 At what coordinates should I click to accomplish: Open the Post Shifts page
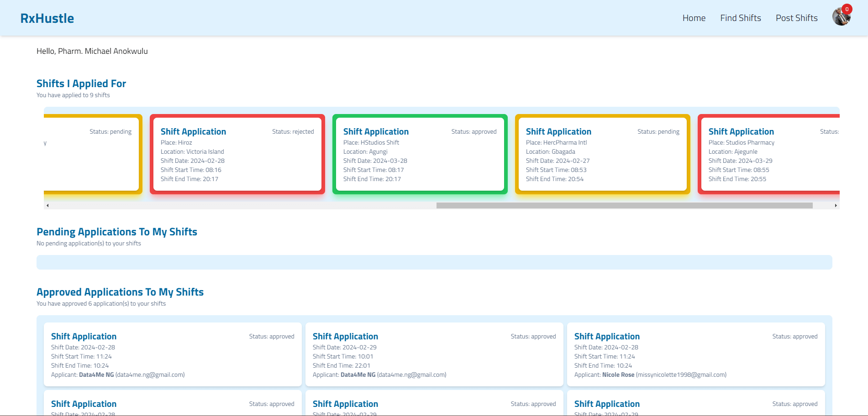(x=796, y=18)
